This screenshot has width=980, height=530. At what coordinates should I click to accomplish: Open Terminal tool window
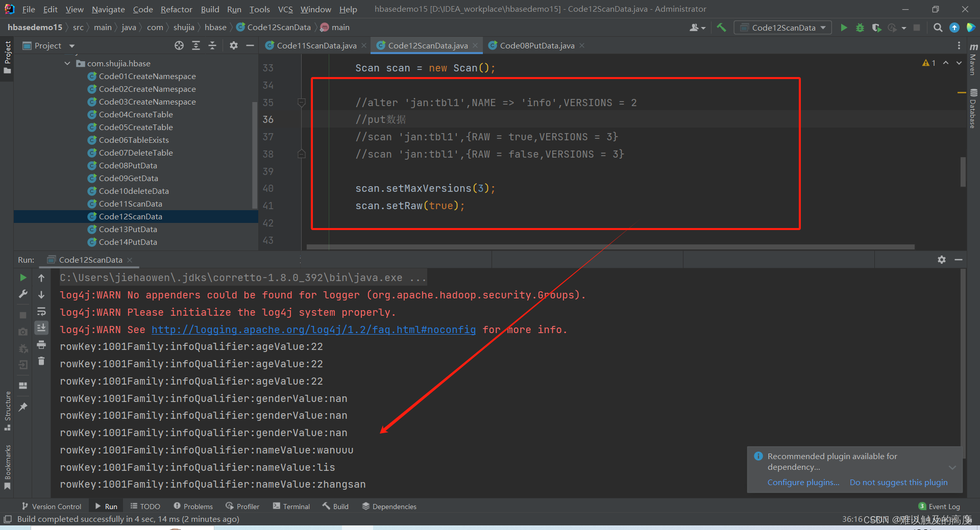tap(291, 506)
